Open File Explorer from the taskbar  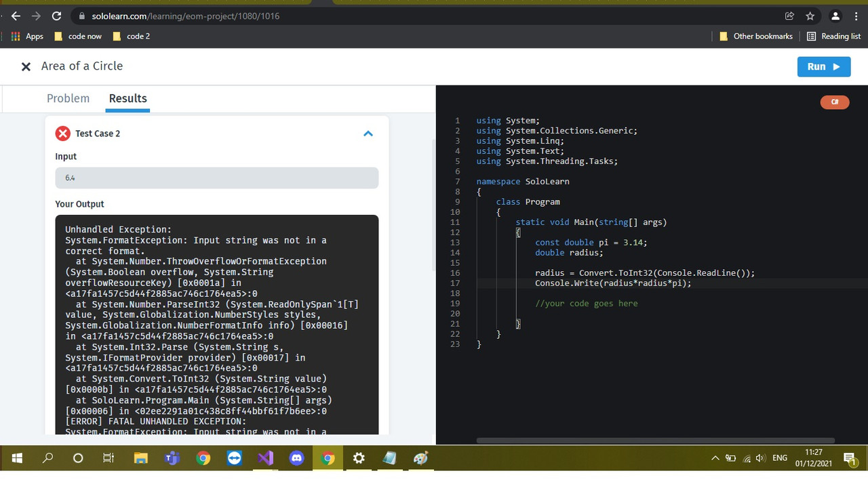pyautogui.click(x=140, y=459)
